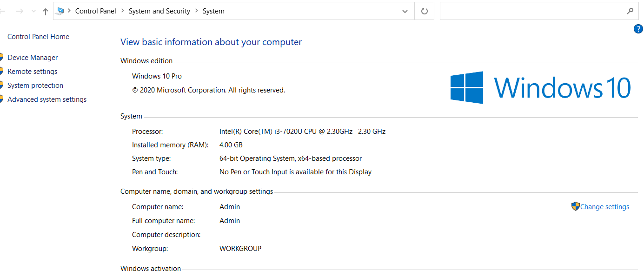Click 64-bit Operating System text
Screen dimensions: 644x277
coord(291,158)
